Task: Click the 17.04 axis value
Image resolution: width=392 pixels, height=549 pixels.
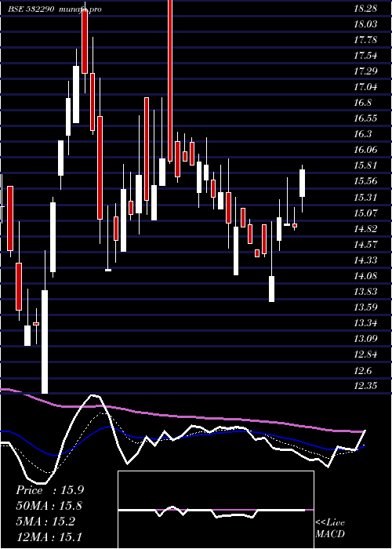Action: coord(365,87)
